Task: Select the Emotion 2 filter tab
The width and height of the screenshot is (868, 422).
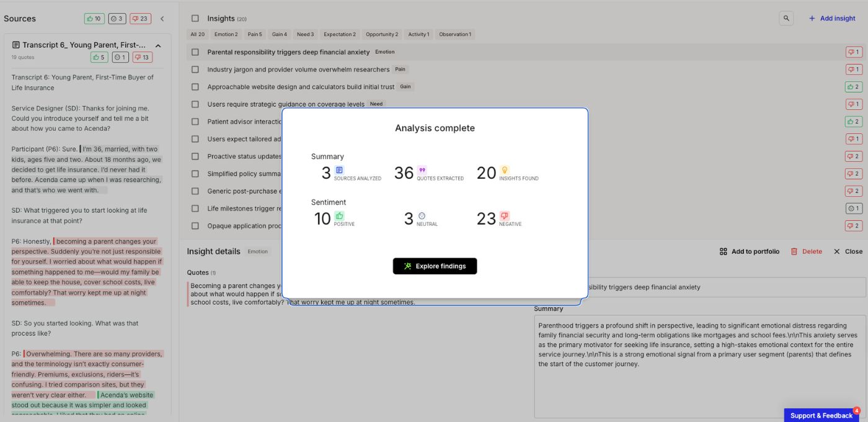Action: pos(226,35)
